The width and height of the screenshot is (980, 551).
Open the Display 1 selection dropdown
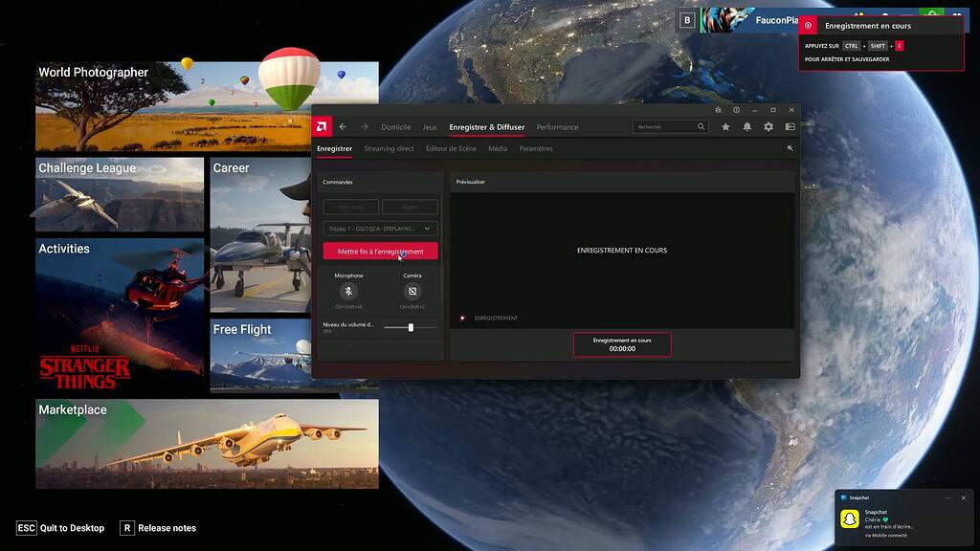pos(380,229)
